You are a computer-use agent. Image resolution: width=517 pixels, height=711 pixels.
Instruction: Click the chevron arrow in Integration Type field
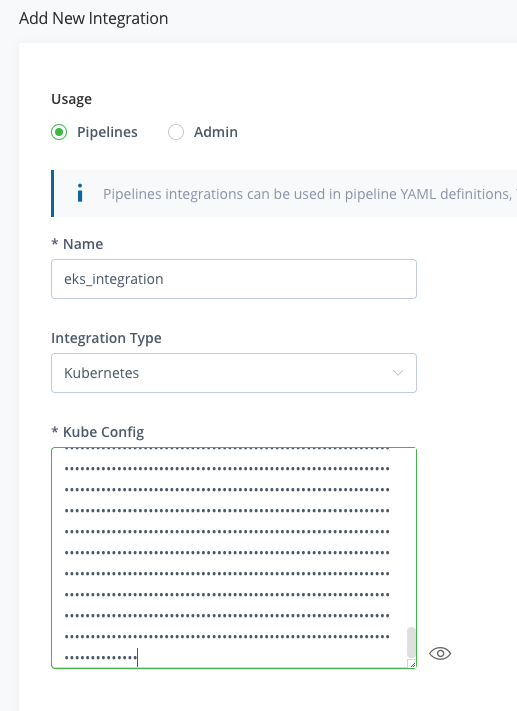[398, 373]
